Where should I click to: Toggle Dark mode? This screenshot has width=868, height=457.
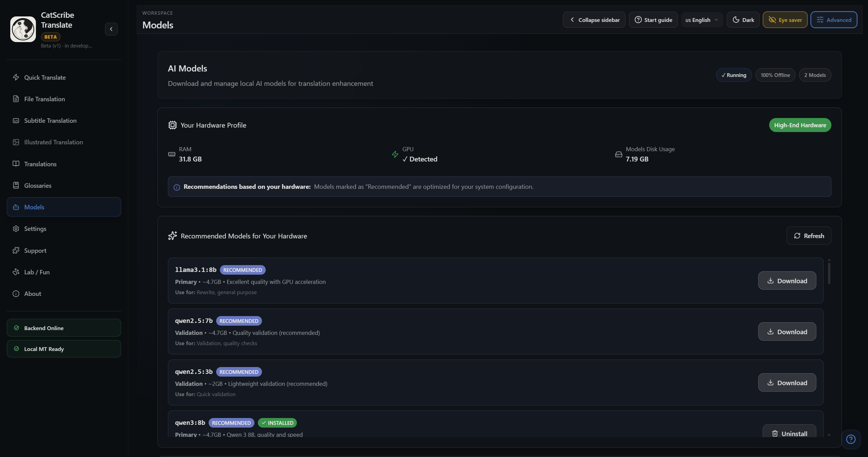click(743, 19)
